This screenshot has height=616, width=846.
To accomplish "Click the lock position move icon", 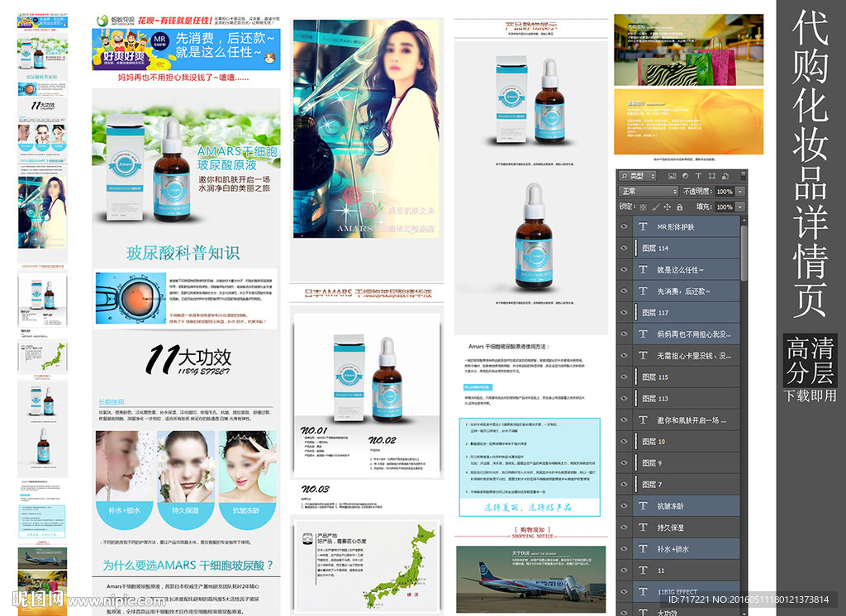I will 668,206.
